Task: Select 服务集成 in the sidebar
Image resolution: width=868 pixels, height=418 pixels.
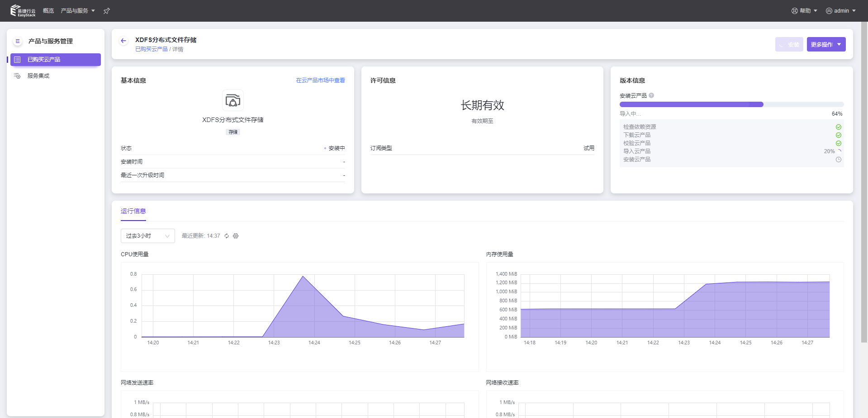Action: [x=38, y=76]
